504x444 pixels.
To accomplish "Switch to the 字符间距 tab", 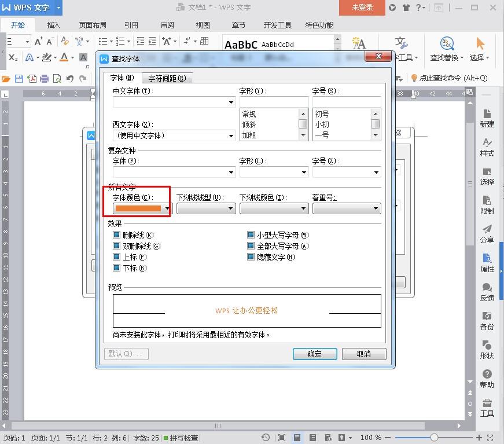I will point(167,78).
